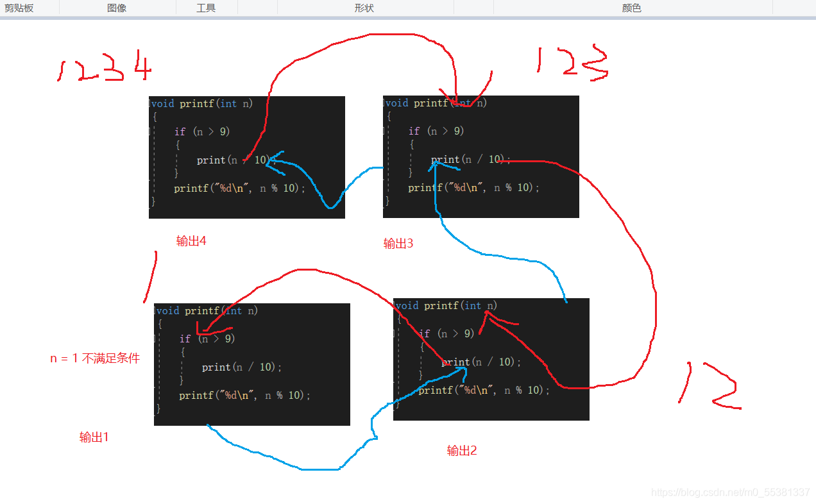Screen dimensions: 816x504
Task: Click the 工具 ribbon group label
Action: pos(206,8)
